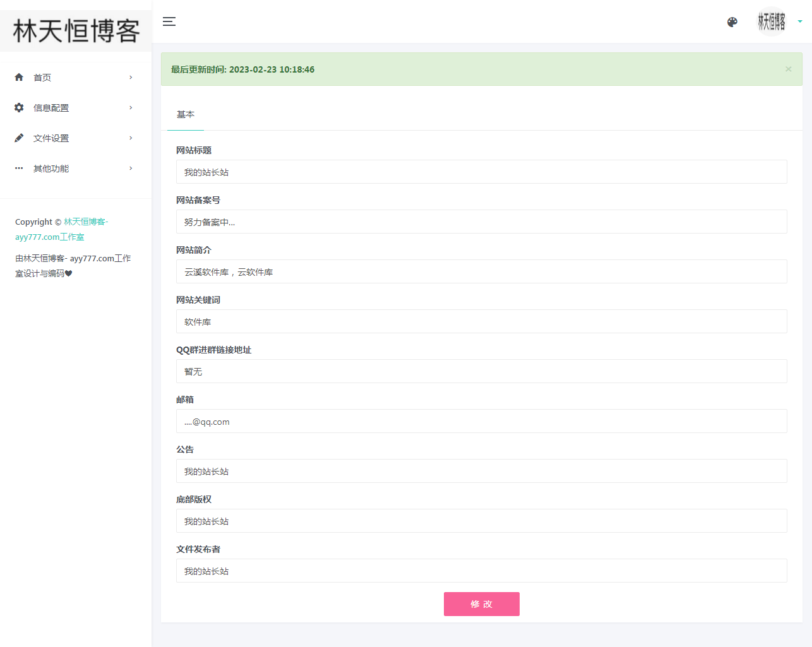This screenshot has width=812, height=647.
Task: Select the 邮箱 email input field
Action: [481, 421]
